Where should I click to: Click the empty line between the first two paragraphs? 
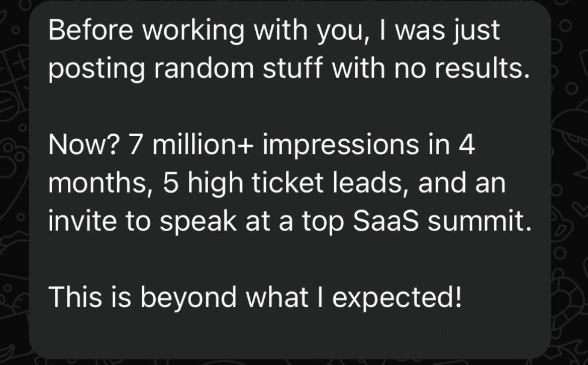click(289, 106)
